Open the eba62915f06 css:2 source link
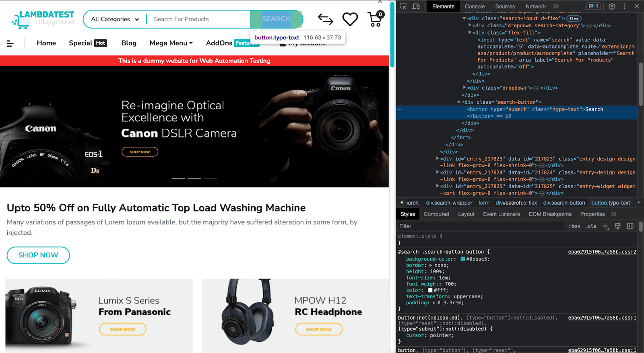The image size is (644, 353). click(602, 252)
